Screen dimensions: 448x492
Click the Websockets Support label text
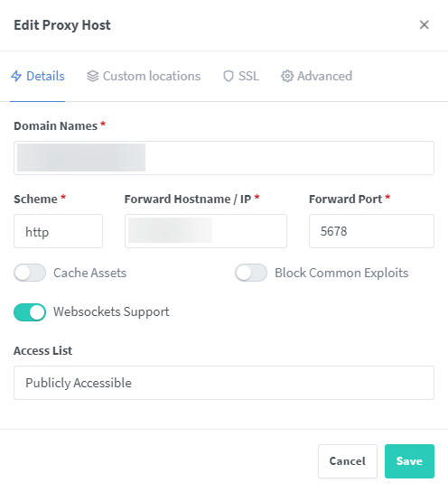tap(111, 312)
